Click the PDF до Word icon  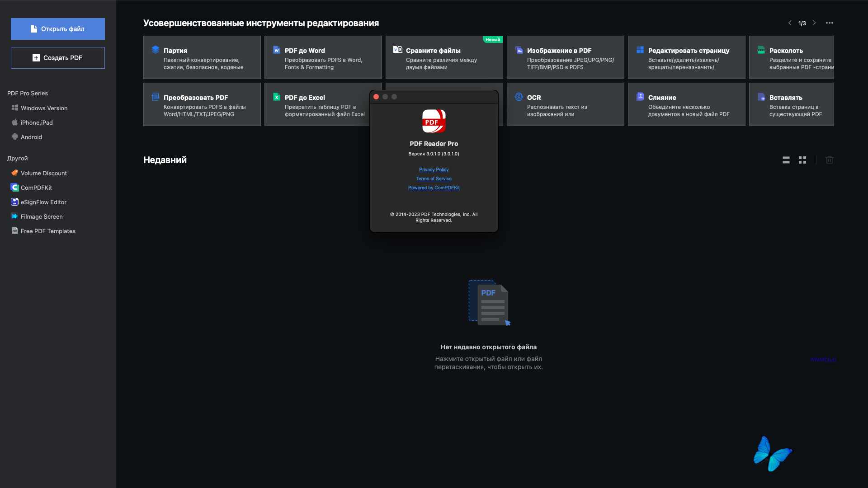(277, 50)
